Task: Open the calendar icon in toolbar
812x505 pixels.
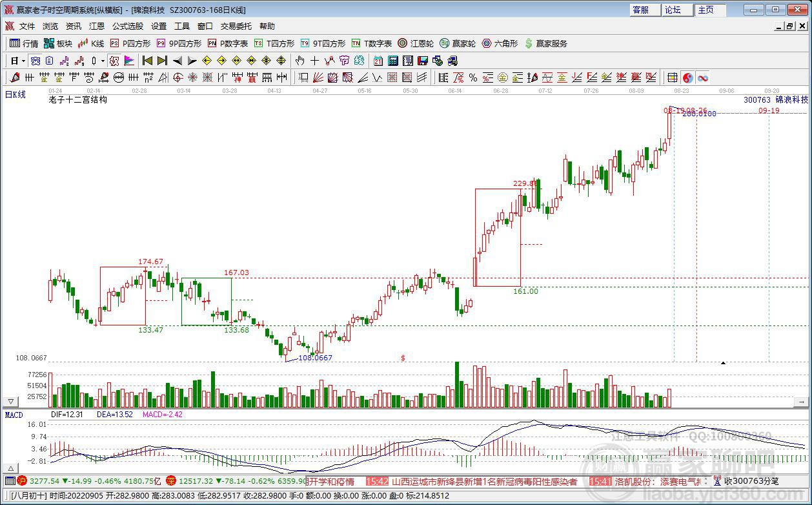Action: 378,61
